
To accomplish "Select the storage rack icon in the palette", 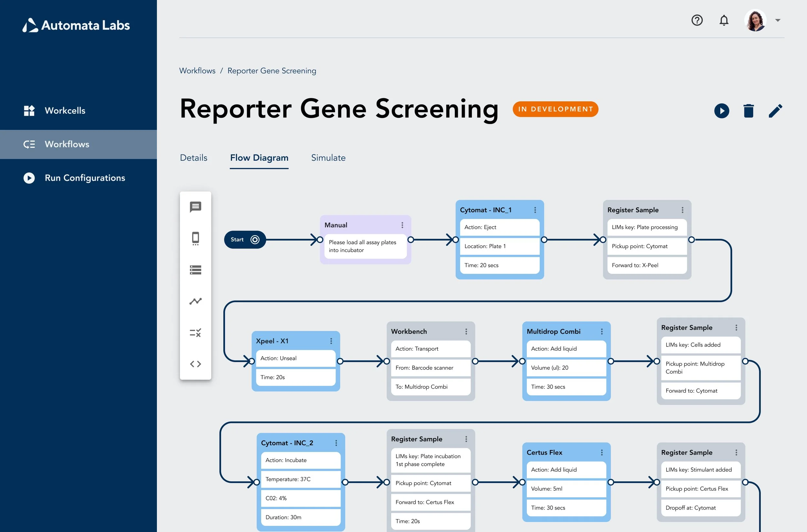I will pyautogui.click(x=195, y=270).
